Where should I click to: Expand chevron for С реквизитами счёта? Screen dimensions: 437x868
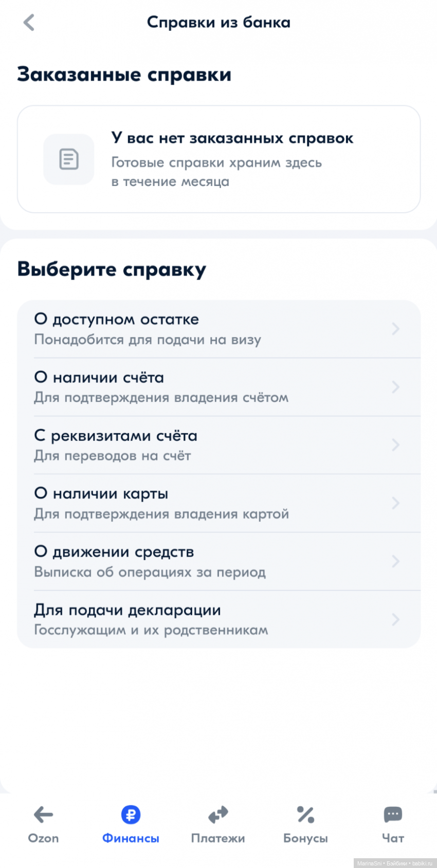coord(395,445)
